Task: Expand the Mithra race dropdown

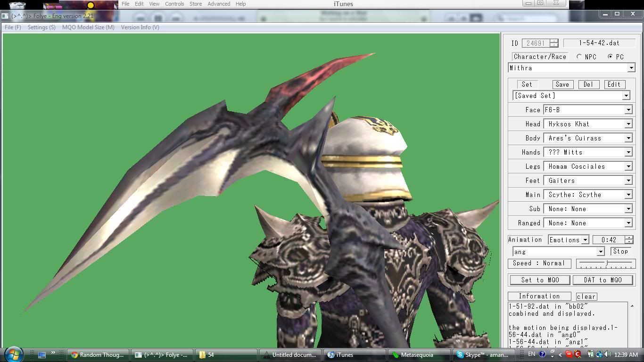Action: tap(631, 68)
